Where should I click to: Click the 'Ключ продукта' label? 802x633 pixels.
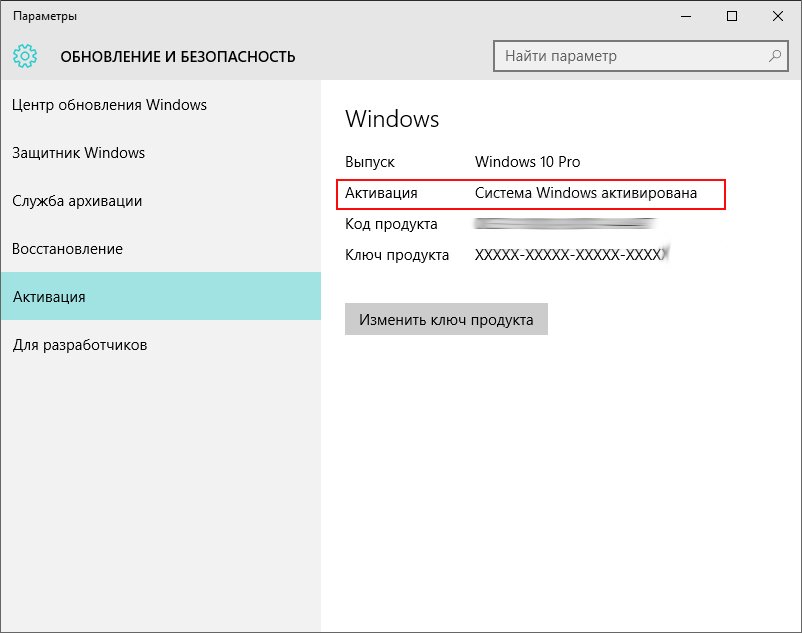click(397, 255)
